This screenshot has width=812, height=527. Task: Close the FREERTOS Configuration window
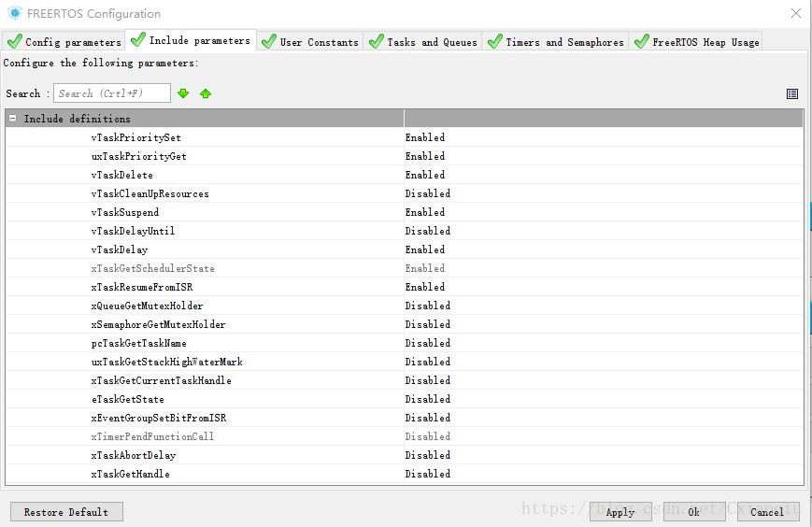tap(796, 13)
